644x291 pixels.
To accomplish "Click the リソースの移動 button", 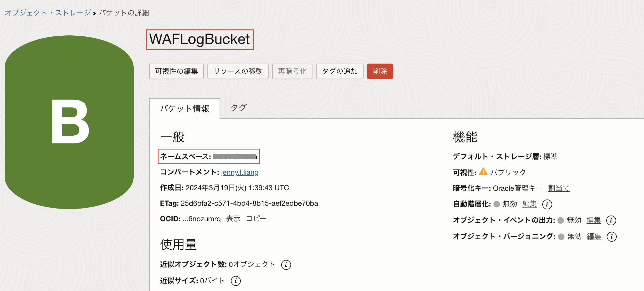I will tap(238, 71).
